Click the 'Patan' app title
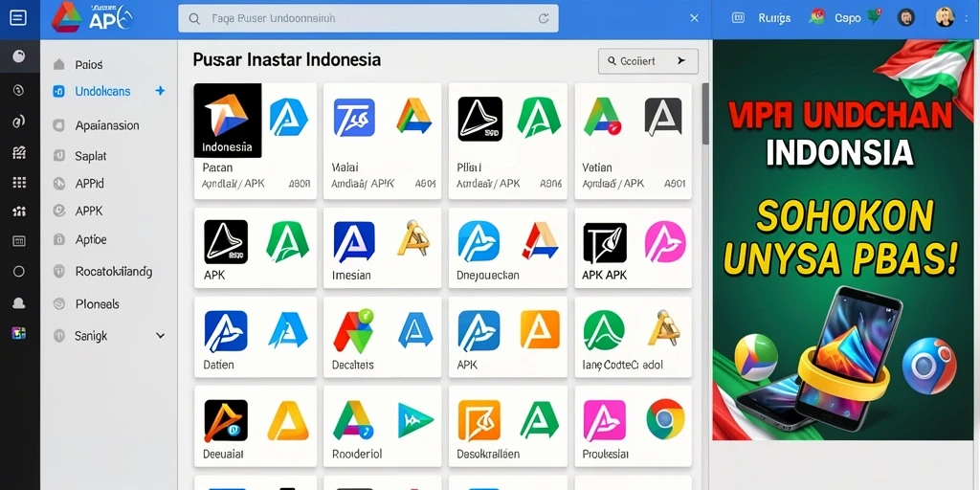This screenshot has height=490, width=980. point(217,167)
